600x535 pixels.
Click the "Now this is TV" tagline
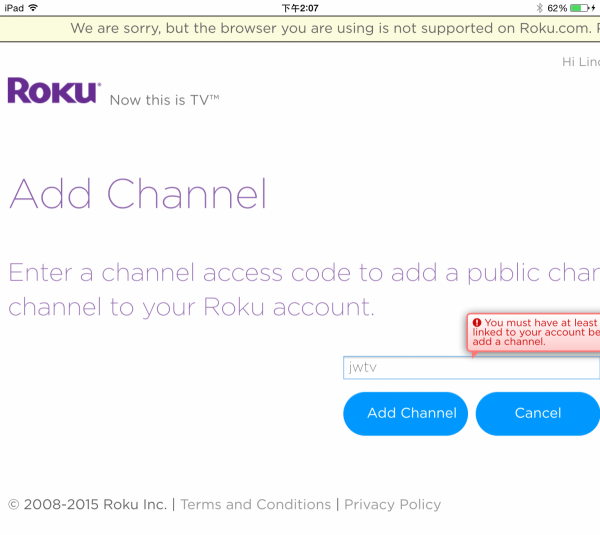click(x=164, y=100)
